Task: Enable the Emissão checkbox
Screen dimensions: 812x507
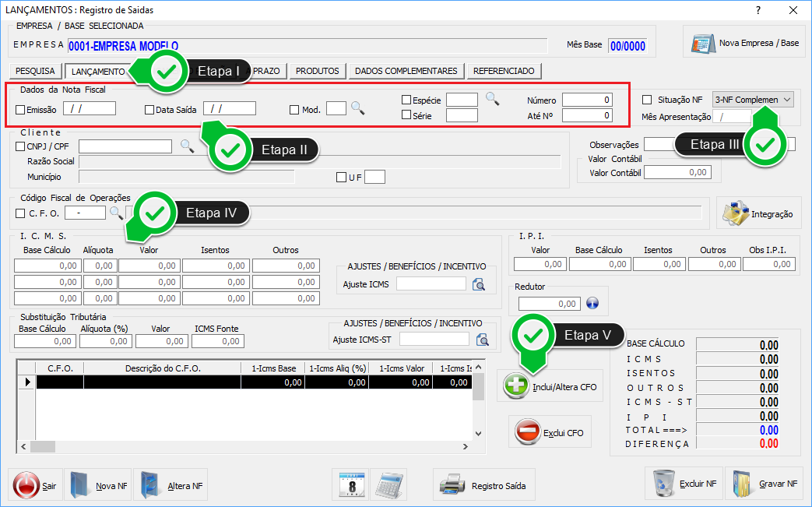Action: point(20,110)
